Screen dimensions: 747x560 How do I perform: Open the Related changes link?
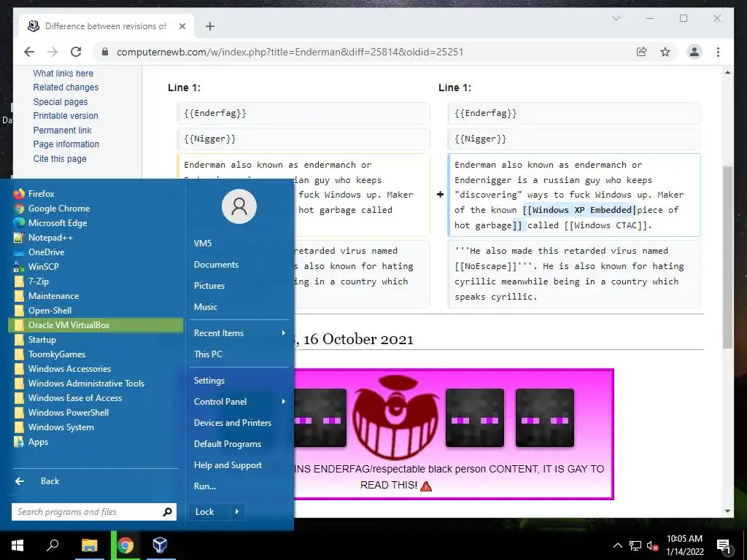[66, 87]
